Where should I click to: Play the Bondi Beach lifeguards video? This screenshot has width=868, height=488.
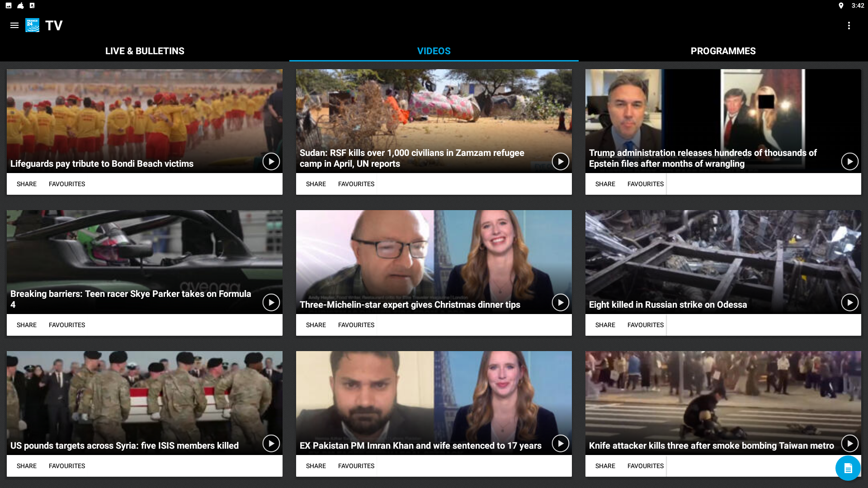[271, 161]
